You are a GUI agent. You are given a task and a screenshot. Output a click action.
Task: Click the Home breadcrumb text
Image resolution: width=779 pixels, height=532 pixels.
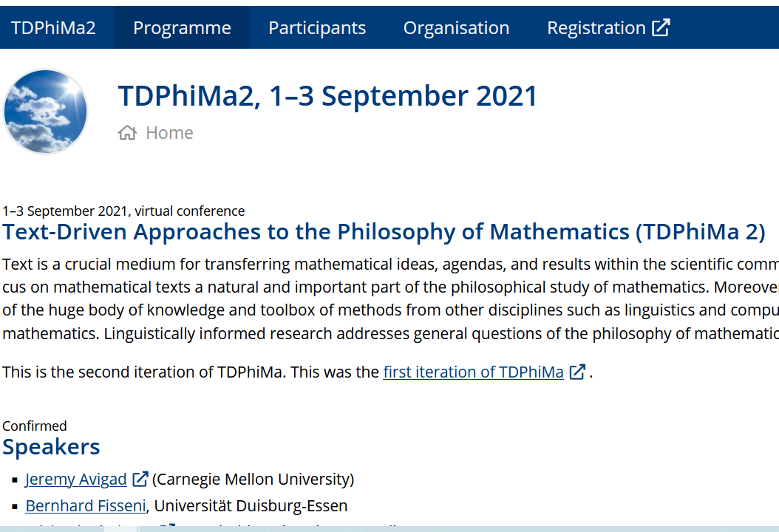point(169,132)
